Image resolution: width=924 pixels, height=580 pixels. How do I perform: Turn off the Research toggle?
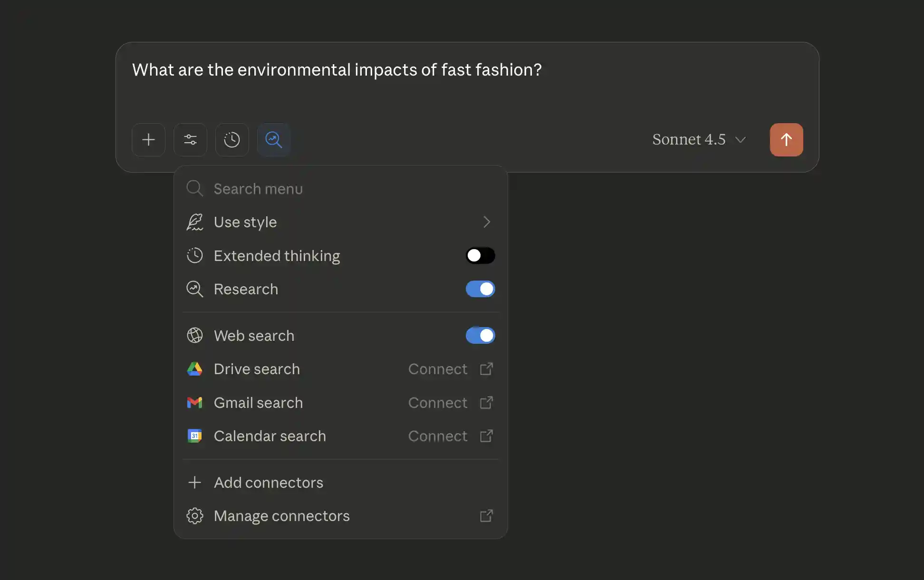(480, 289)
